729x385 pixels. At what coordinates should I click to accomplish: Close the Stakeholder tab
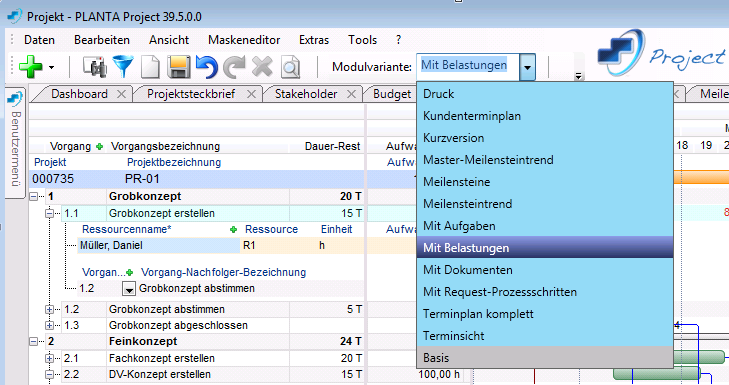(351, 94)
